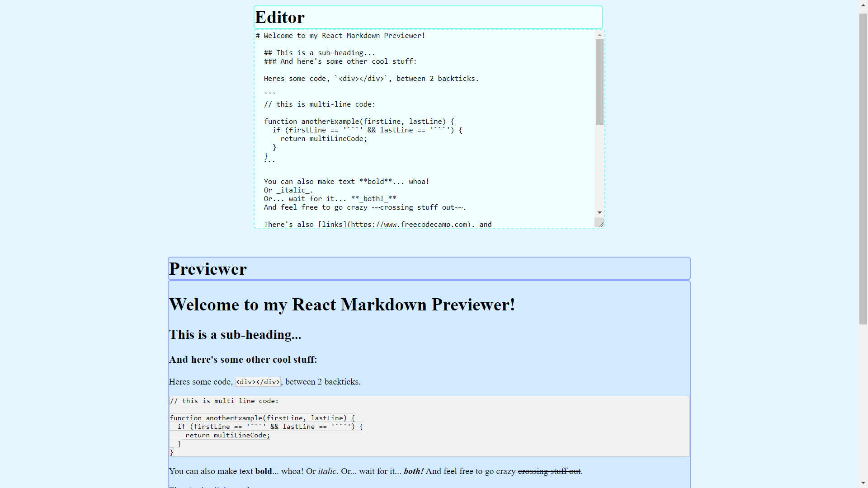868x488 pixels.
Task: Click the Editor heading bar
Action: coord(428,17)
